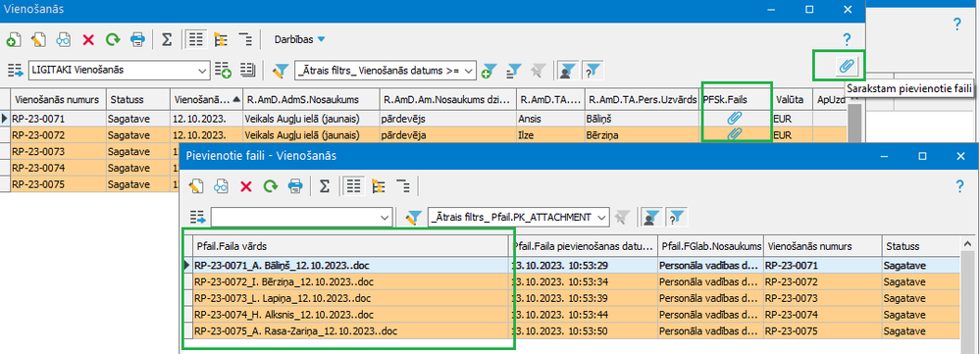Click the view glasses icon in Pievienotie faili toolbar

pos(222,185)
